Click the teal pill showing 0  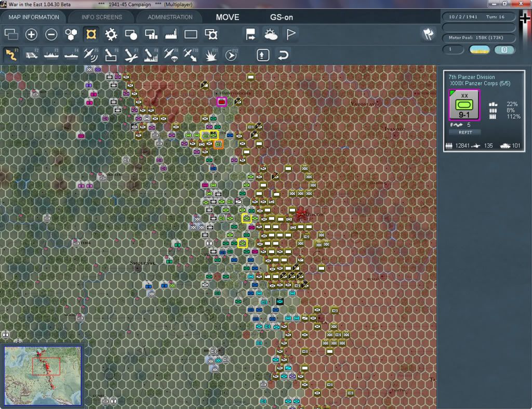click(x=504, y=49)
